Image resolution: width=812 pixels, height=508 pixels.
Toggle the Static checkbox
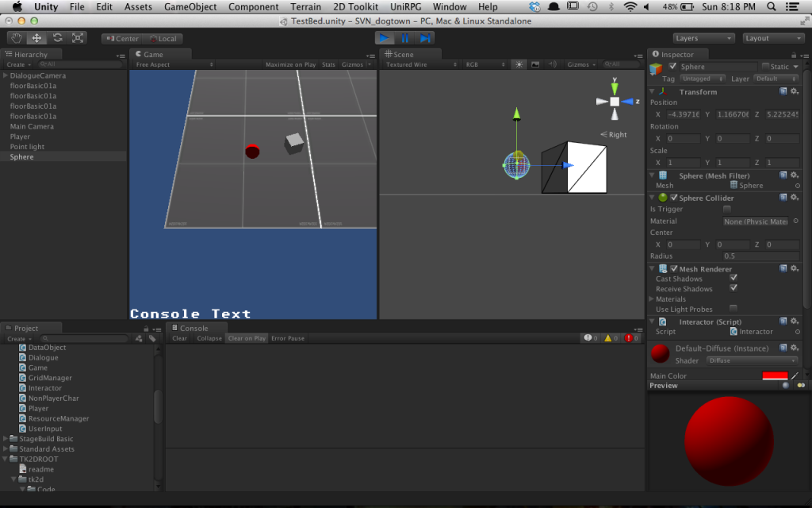tap(765, 67)
